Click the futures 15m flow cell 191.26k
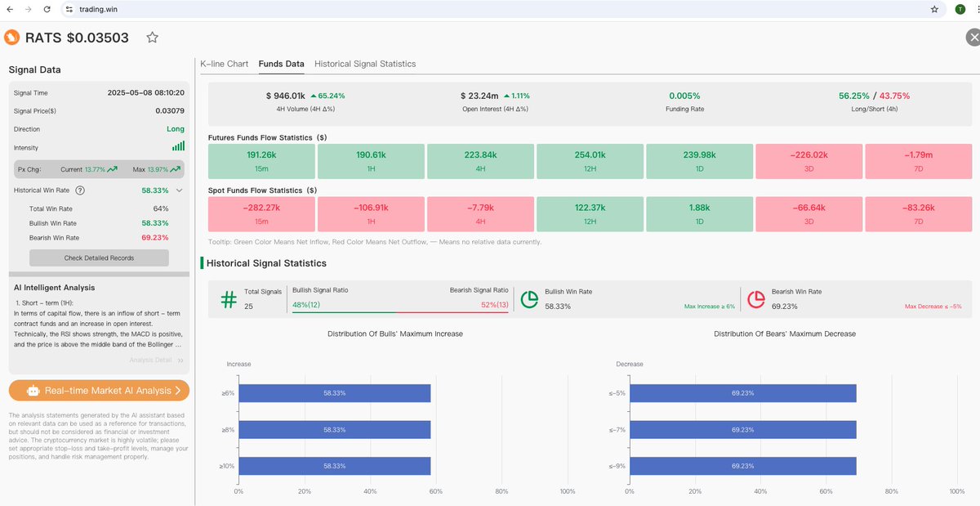This screenshot has width=980, height=506. (x=261, y=161)
